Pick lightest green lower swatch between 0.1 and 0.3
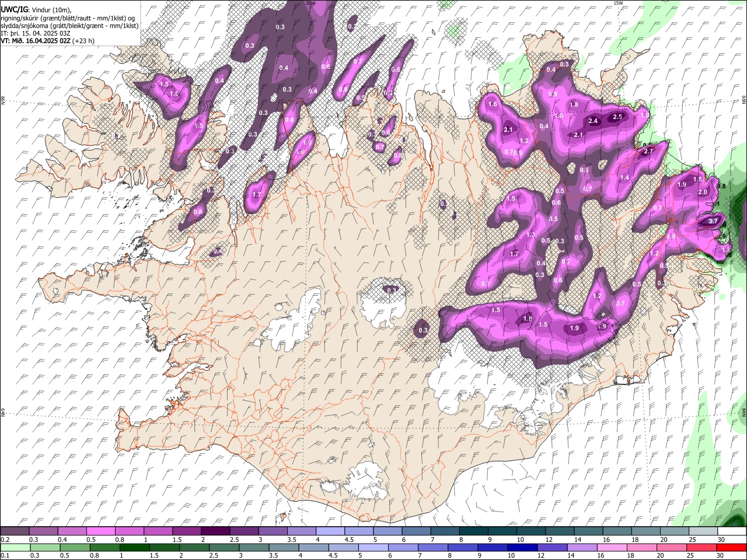Screen dimensions: 747x560 15,548
